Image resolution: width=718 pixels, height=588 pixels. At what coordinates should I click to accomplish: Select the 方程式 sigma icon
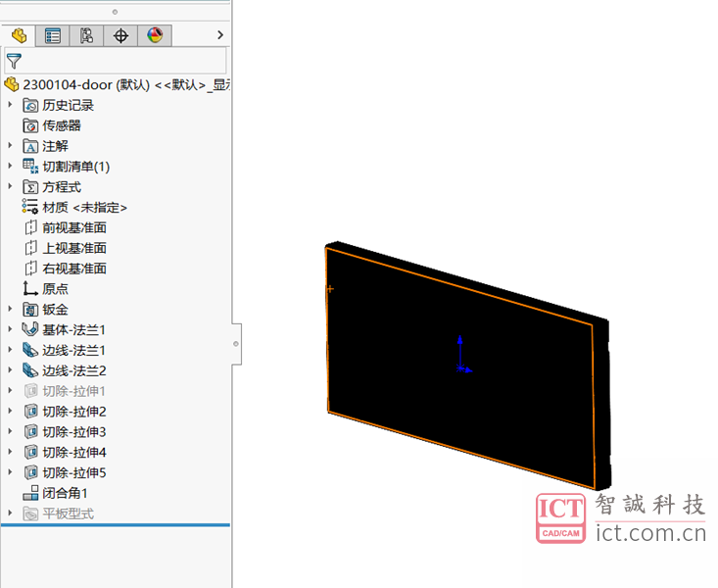(x=30, y=187)
